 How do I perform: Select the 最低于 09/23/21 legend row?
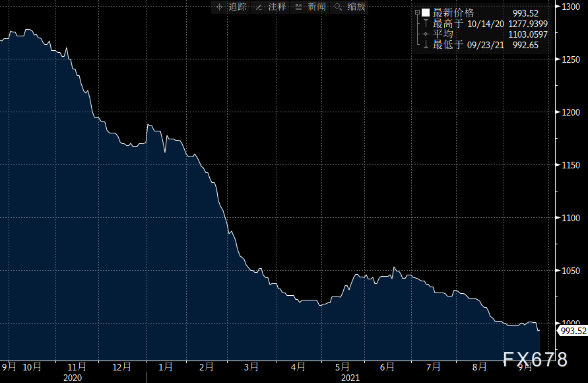point(469,44)
